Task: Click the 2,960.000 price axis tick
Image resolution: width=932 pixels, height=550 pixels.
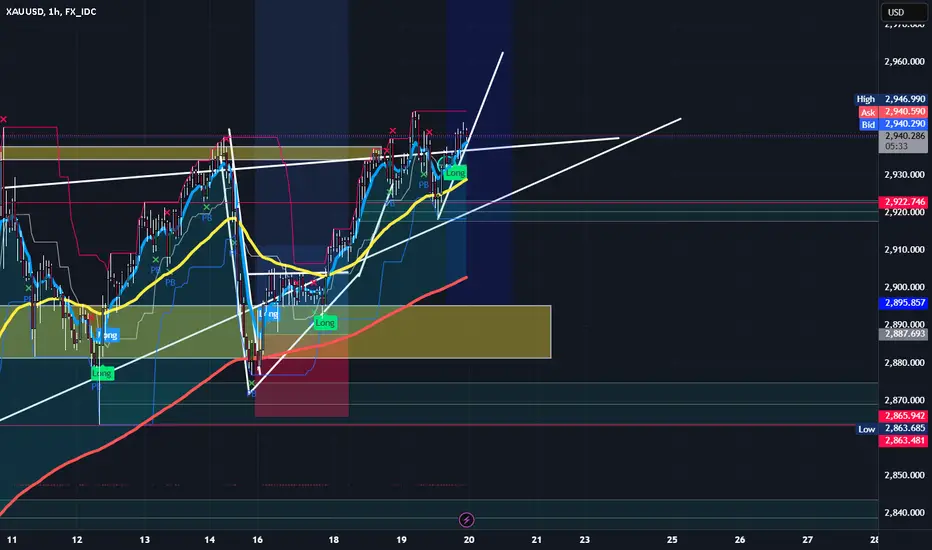Action: (x=904, y=61)
